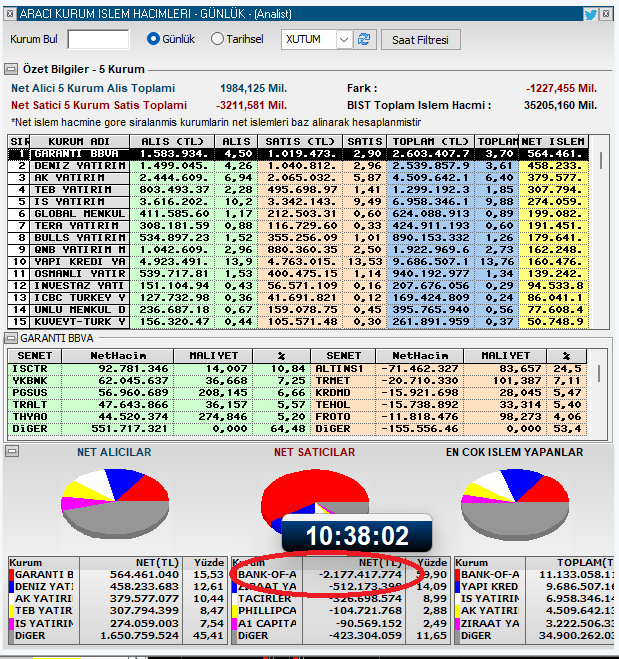Click PGSUS in the bought stocks list
This screenshot has width=619, height=659.
(x=30, y=393)
